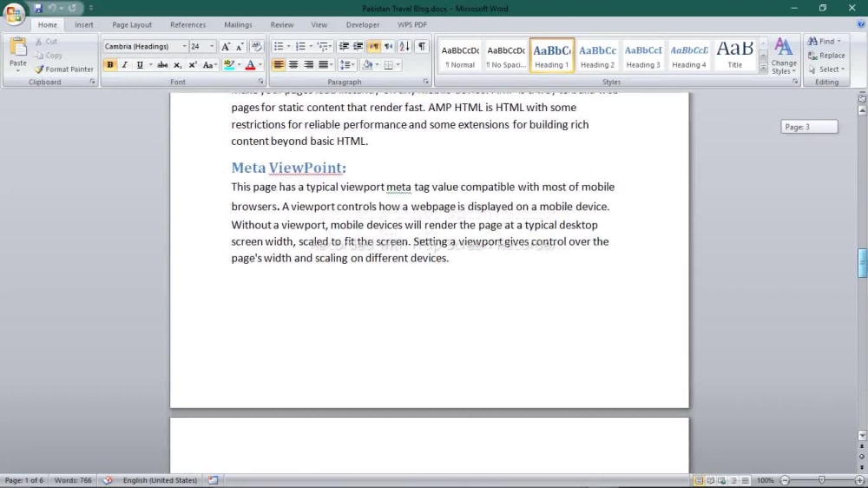Expand the styles gallery
The height and width of the screenshot is (488, 868).
[x=763, y=68]
